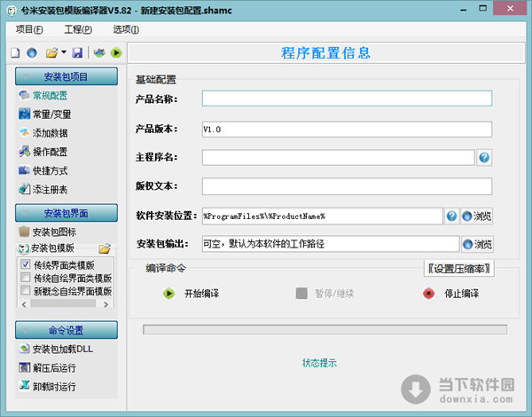Click the 快捷方式 sidebar icon
This screenshot has height=417, width=532.
coord(25,169)
